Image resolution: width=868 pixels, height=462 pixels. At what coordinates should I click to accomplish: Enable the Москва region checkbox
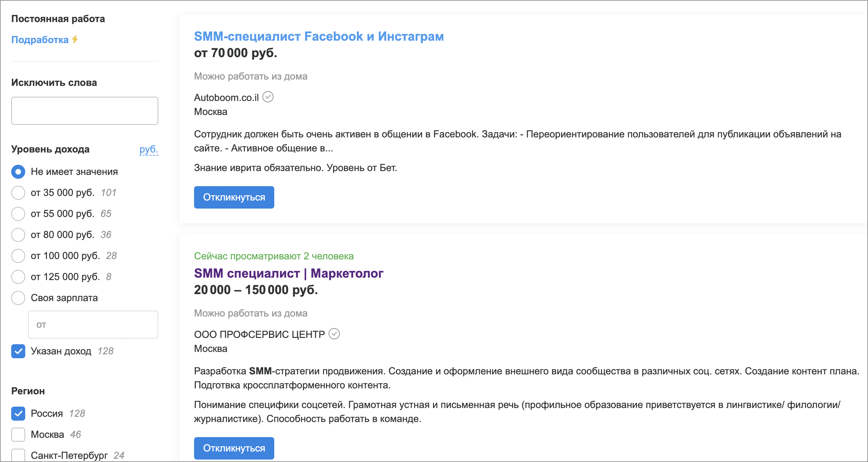tap(18, 435)
